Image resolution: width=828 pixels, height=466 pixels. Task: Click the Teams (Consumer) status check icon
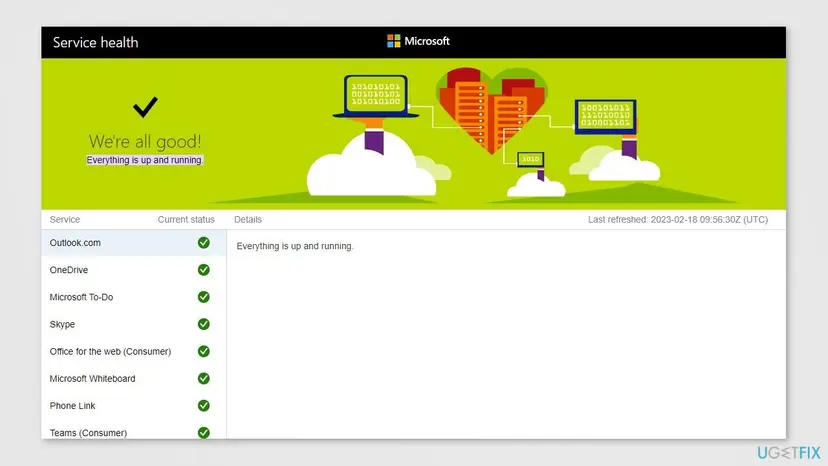click(x=203, y=433)
